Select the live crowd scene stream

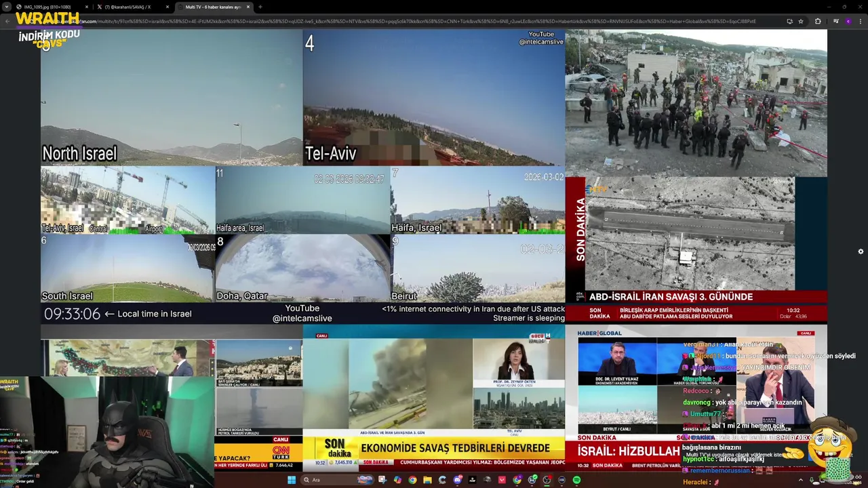coord(696,103)
